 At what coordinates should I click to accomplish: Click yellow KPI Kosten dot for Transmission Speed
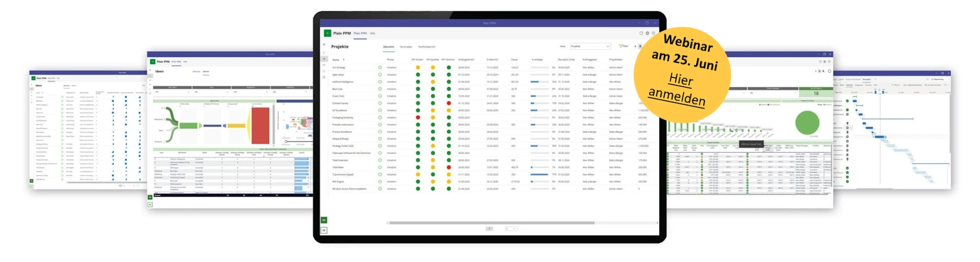click(418, 175)
